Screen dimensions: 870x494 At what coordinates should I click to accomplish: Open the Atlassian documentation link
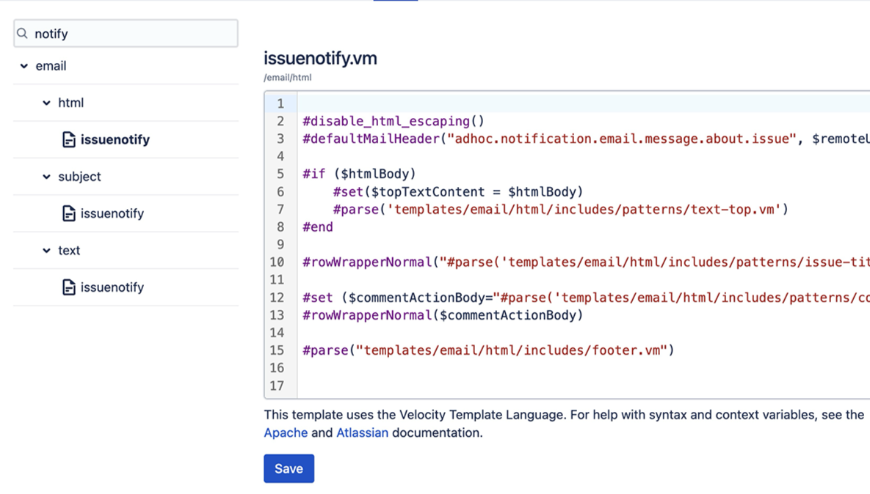tap(362, 433)
